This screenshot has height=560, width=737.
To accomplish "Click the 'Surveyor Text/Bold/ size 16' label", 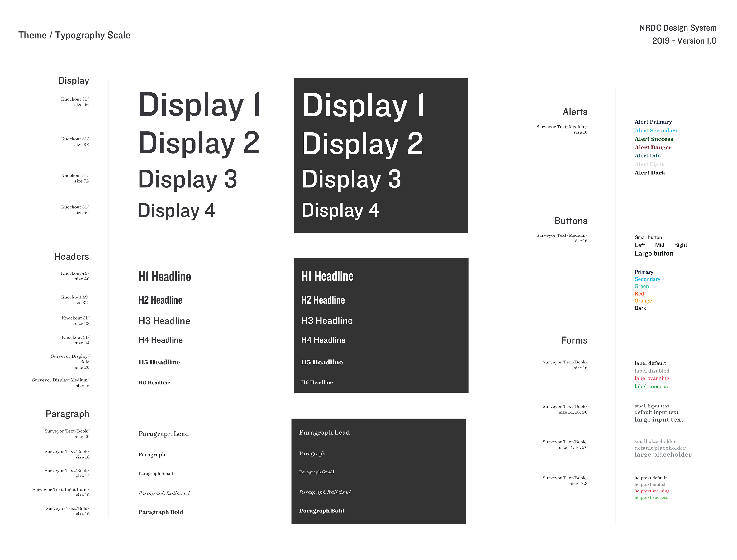I will [68, 511].
